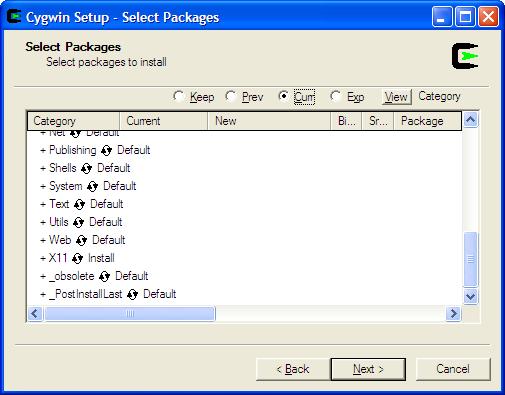
Task: Click the Cygwin logo in the header
Action: point(465,56)
